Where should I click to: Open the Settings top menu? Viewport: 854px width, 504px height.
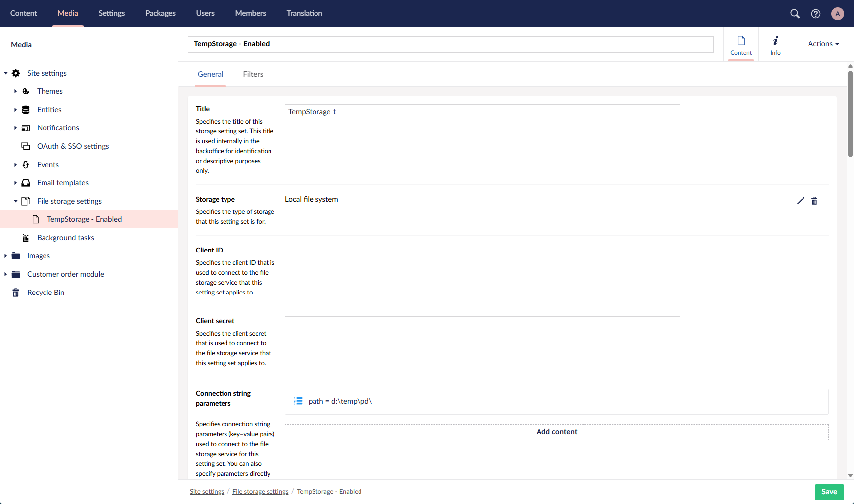tap(111, 13)
